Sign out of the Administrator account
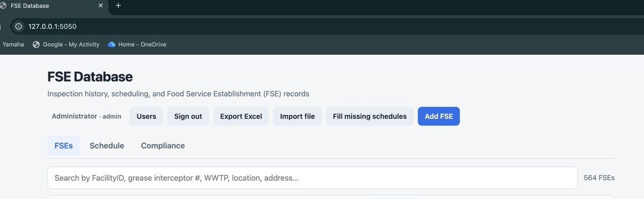The height and width of the screenshot is (199, 644). [188, 116]
